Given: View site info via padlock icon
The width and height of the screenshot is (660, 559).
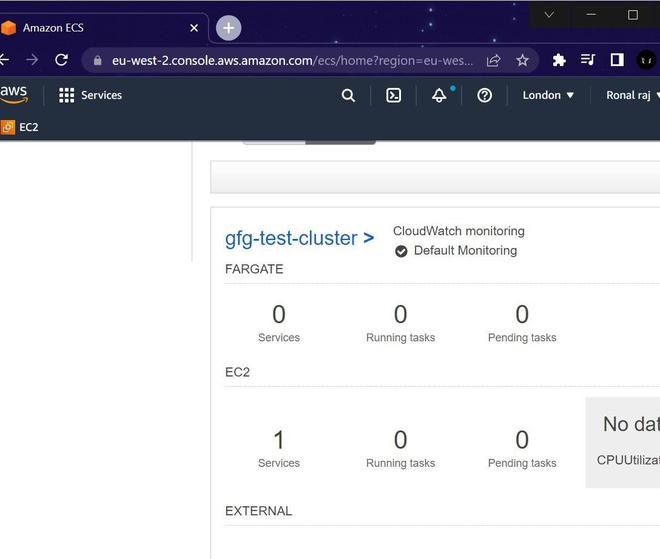Looking at the screenshot, I should (x=98, y=61).
